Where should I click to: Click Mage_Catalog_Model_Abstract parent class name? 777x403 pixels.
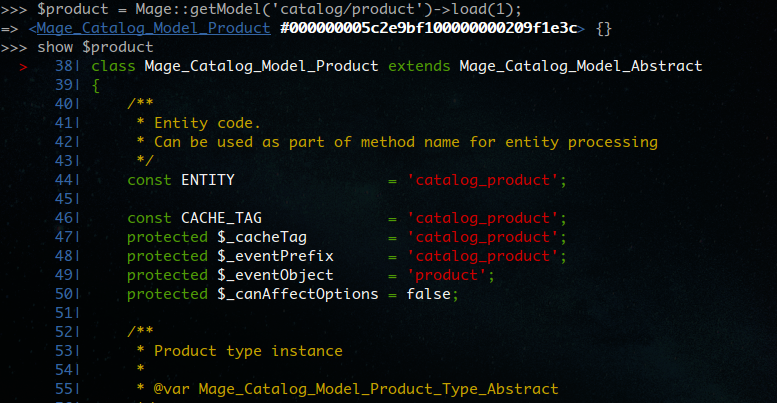pos(581,66)
